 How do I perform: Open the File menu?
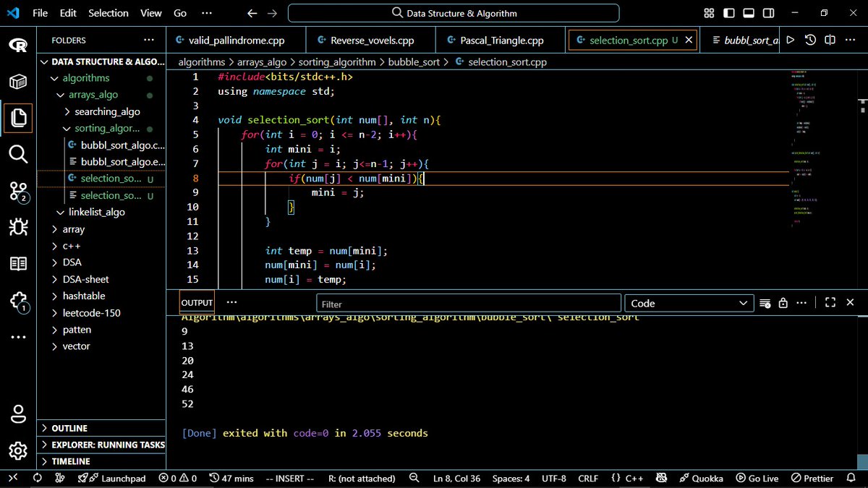pos(41,13)
